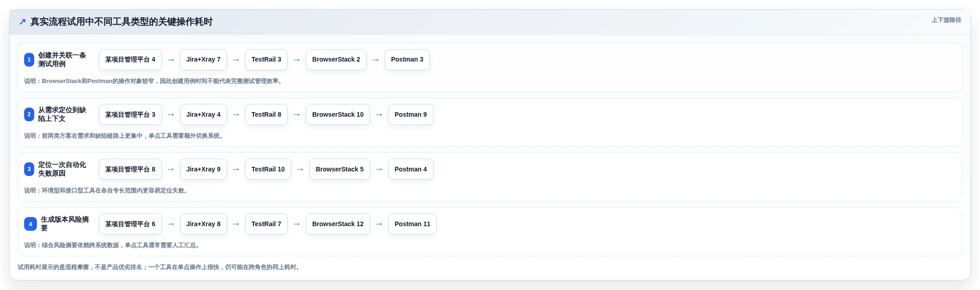Click the 某项目管理平台 6 chip

130,224
